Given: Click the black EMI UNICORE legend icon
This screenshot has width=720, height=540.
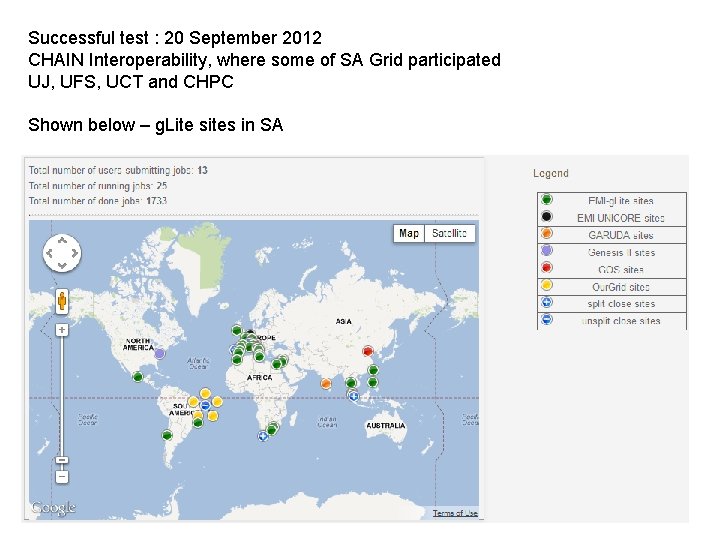Looking at the screenshot, I should point(546,216).
